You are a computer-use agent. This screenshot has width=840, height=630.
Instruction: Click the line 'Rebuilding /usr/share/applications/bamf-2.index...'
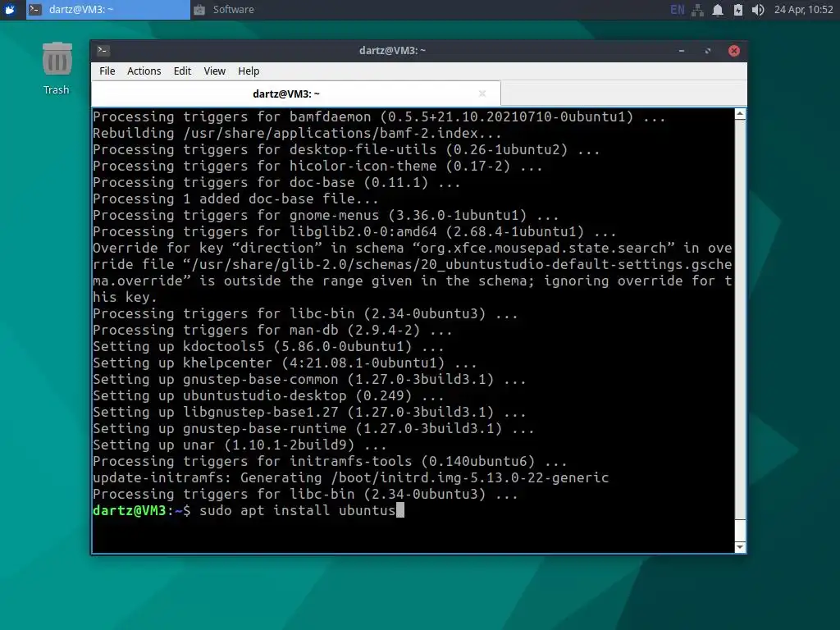tap(297, 133)
